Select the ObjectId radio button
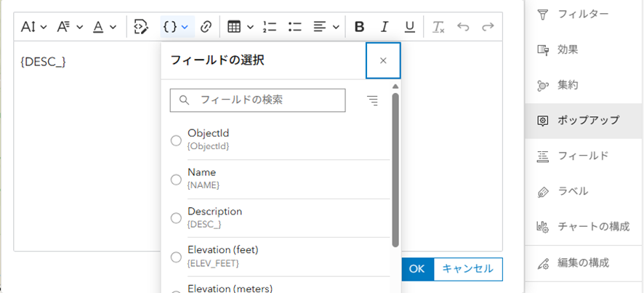This screenshot has width=644, height=293. [x=176, y=140]
